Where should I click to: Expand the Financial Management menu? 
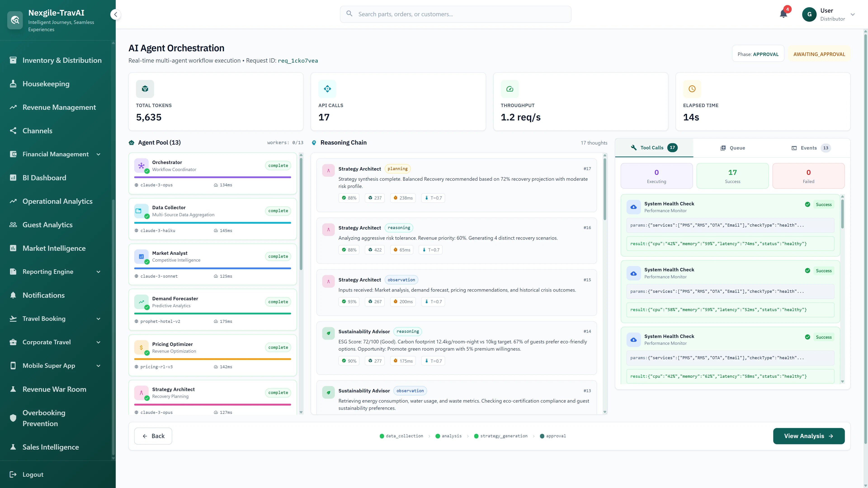click(98, 154)
